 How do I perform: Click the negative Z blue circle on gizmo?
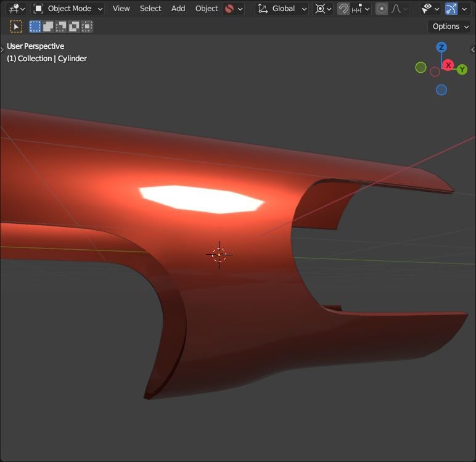[441, 90]
